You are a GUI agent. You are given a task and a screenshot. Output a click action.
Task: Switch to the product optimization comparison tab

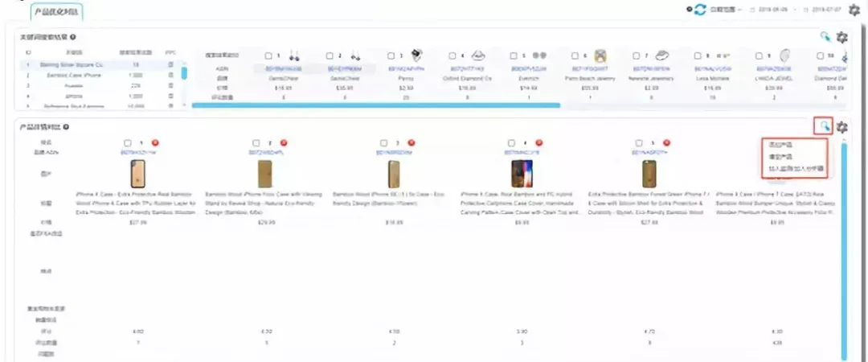coord(56,11)
